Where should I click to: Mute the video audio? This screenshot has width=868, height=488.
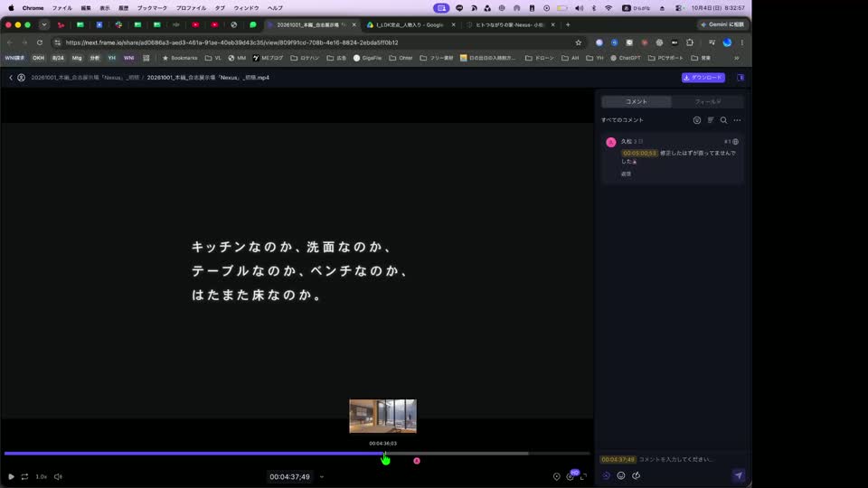[x=58, y=476]
